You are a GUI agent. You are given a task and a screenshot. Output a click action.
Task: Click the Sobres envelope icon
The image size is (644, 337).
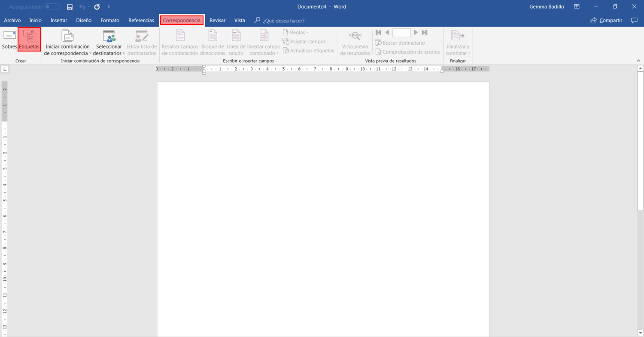pyautogui.click(x=9, y=36)
